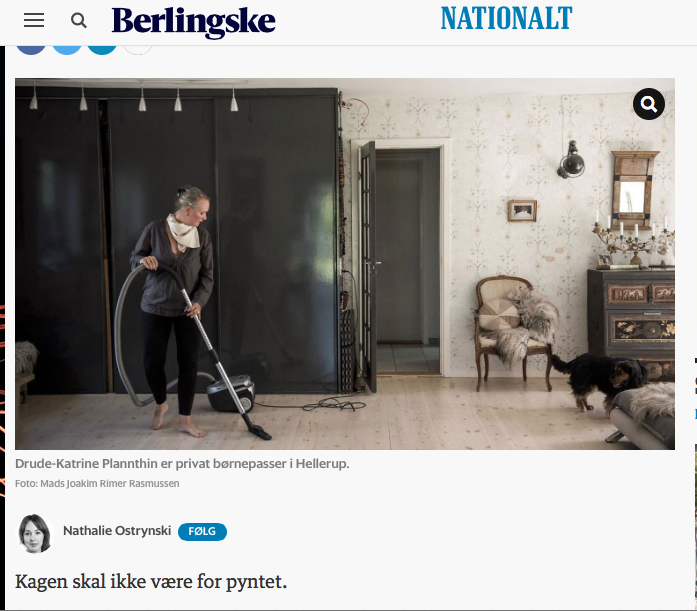Open Nathalie Ostrynski author page

(x=117, y=531)
